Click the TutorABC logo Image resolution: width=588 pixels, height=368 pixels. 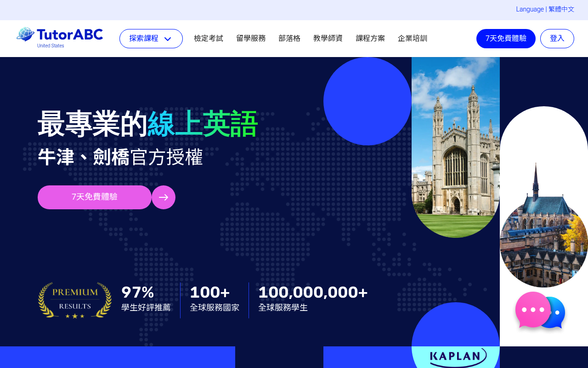pos(60,35)
